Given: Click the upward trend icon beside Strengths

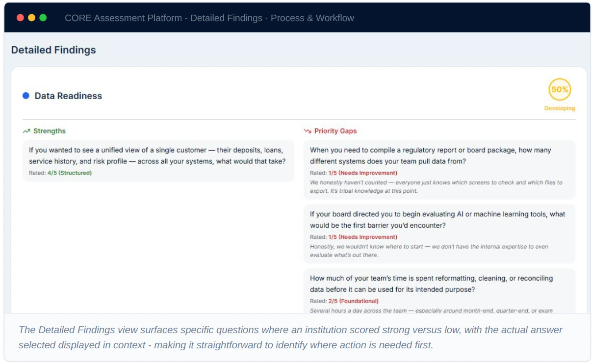Looking at the screenshot, I should pos(26,131).
